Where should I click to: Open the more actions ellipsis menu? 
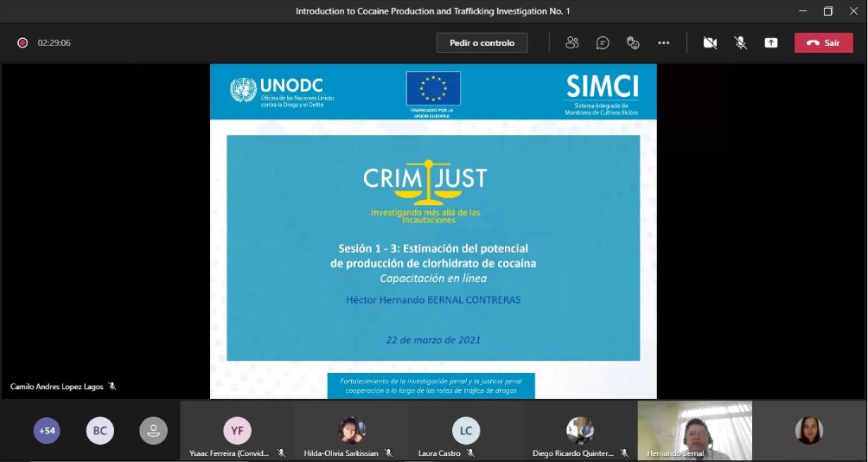coord(663,42)
